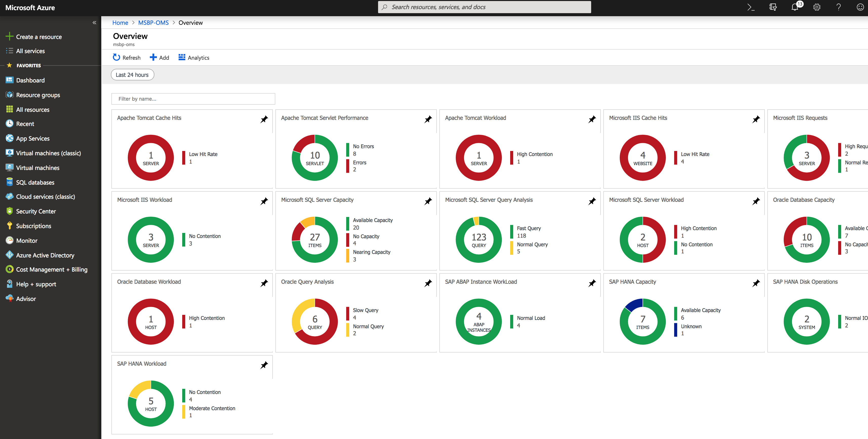
Task: Open Cloud Shell from top bar
Action: pos(751,7)
